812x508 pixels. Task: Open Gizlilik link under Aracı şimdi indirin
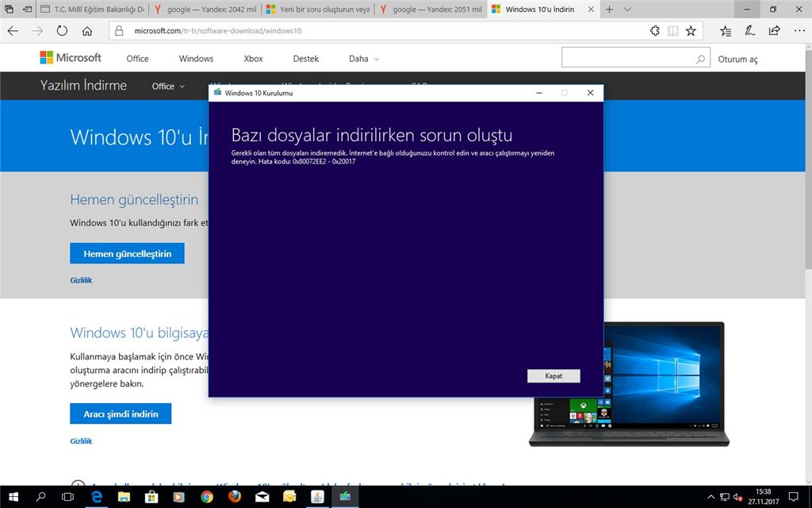coord(81,441)
